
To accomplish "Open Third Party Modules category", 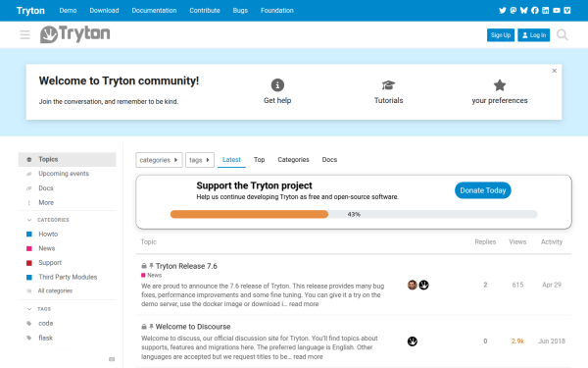I will coord(67,277).
